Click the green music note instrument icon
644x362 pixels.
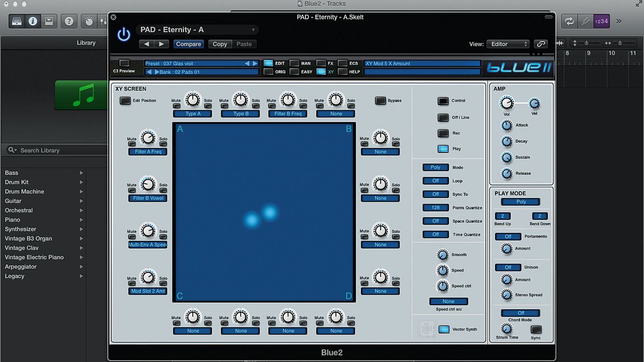(82, 95)
